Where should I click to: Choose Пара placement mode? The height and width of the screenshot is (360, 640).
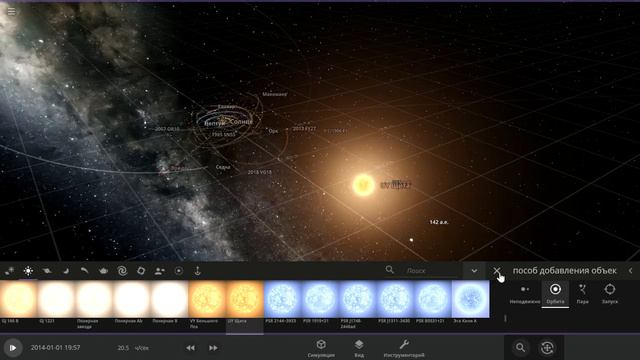pos(582,294)
